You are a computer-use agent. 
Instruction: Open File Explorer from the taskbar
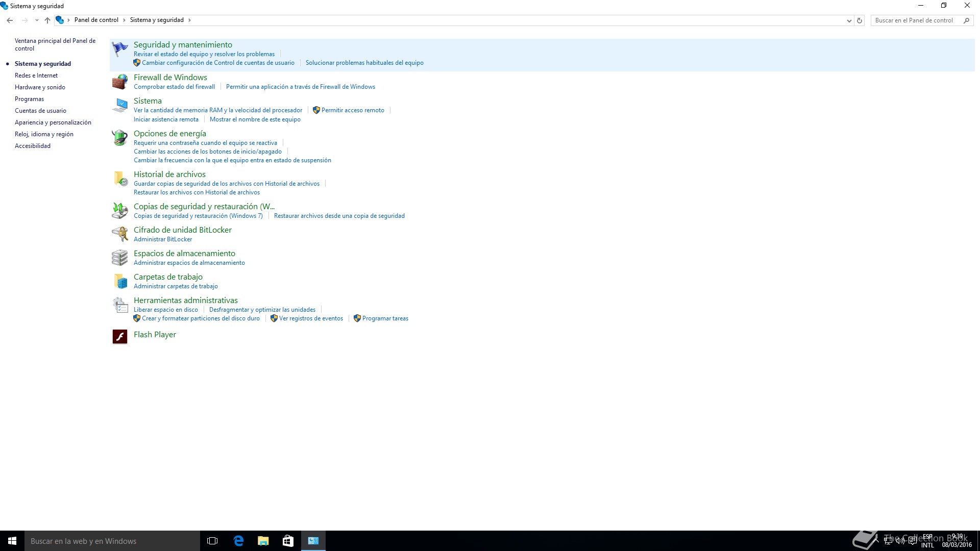(x=263, y=541)
